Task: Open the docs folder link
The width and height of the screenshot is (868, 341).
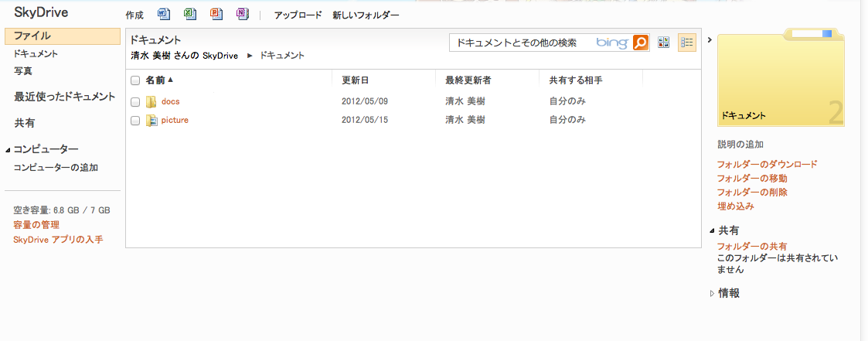Action: pyautogui.click(x=171, y=102)
